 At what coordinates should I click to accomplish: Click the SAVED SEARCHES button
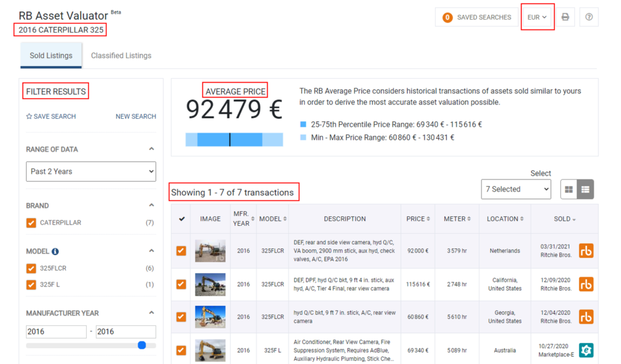coord(477,17)
